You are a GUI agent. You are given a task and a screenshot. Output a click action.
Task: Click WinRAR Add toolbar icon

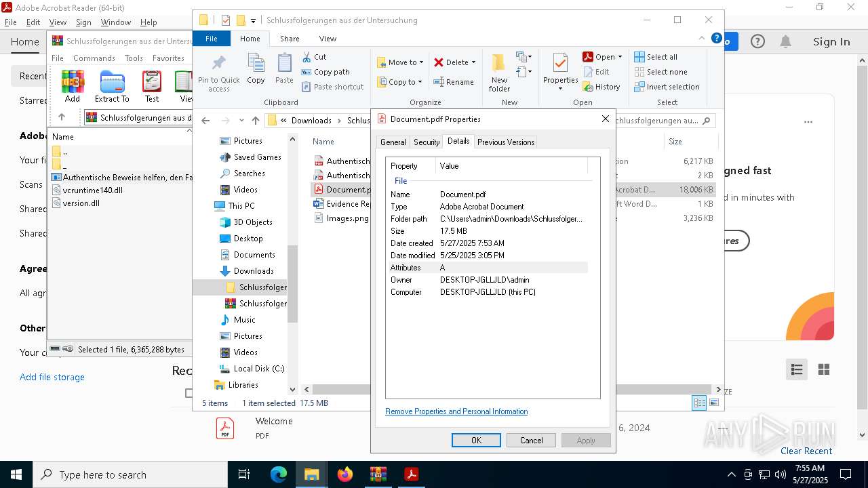(x=73, y=85)
